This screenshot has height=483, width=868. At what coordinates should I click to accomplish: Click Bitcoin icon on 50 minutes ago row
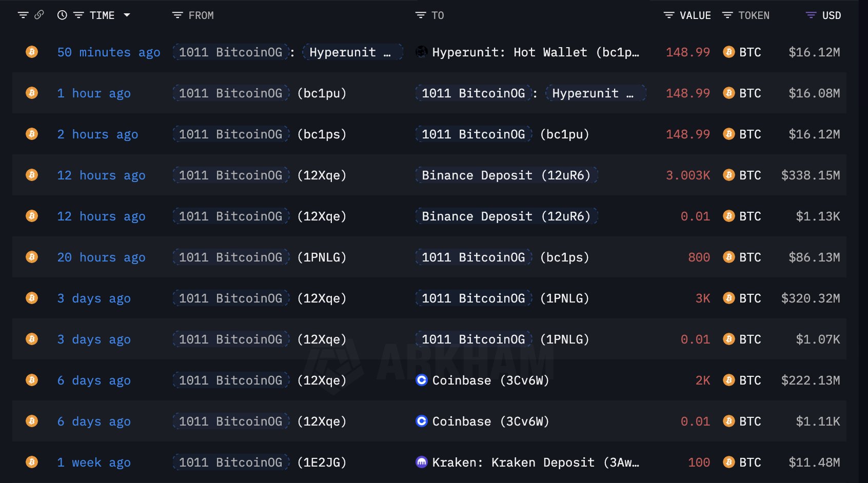[32, 52]
